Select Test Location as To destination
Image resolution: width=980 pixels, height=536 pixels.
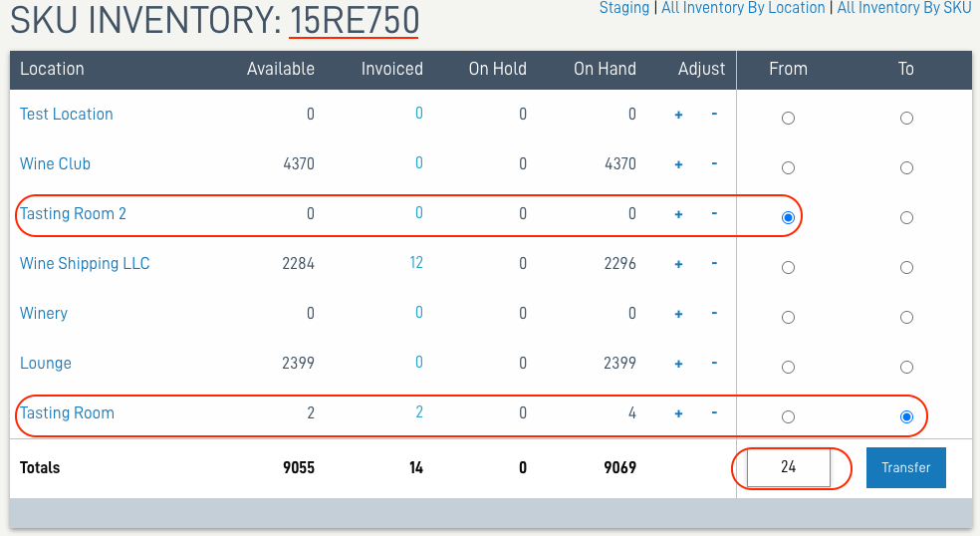point(906,119)
